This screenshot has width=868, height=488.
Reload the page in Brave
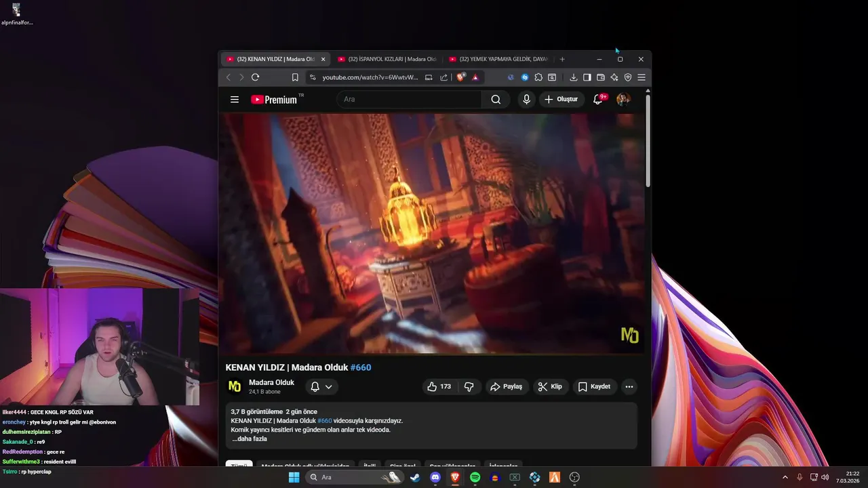pyautogui.click(x=255, y=77)
